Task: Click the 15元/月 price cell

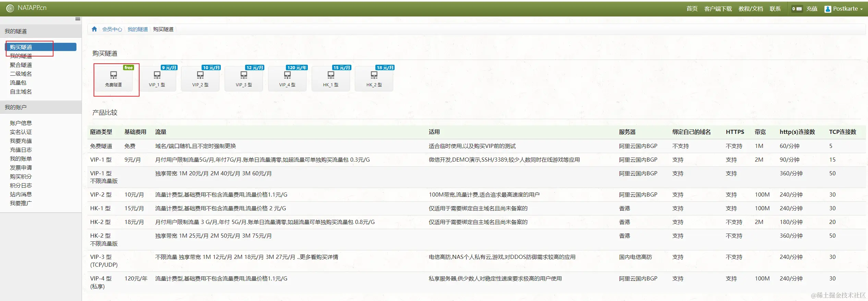Action: coord(134,208)
